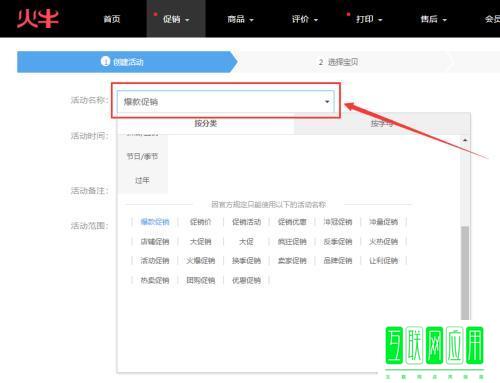Viewport: 500px width, 383px height.
Task: Select the 热卖促销 option
Action: click(x=155, y=280)
